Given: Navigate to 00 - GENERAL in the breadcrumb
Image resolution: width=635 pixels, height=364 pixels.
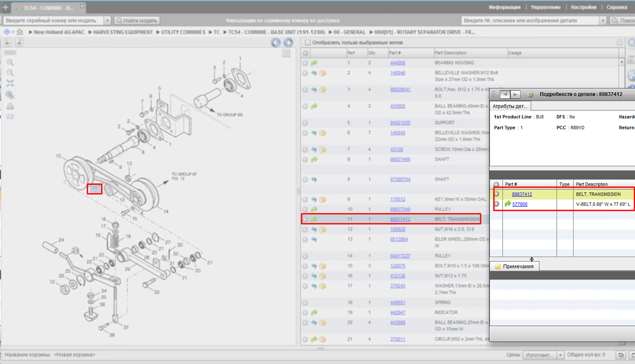Looking at the screenshot, I should (349, 32).
